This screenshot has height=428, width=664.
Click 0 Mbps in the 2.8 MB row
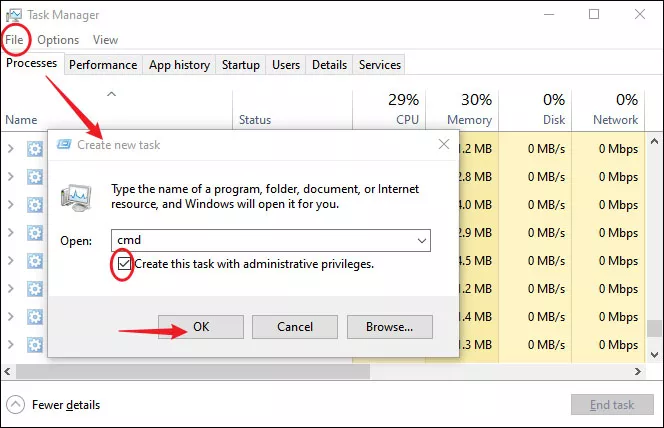618,177
